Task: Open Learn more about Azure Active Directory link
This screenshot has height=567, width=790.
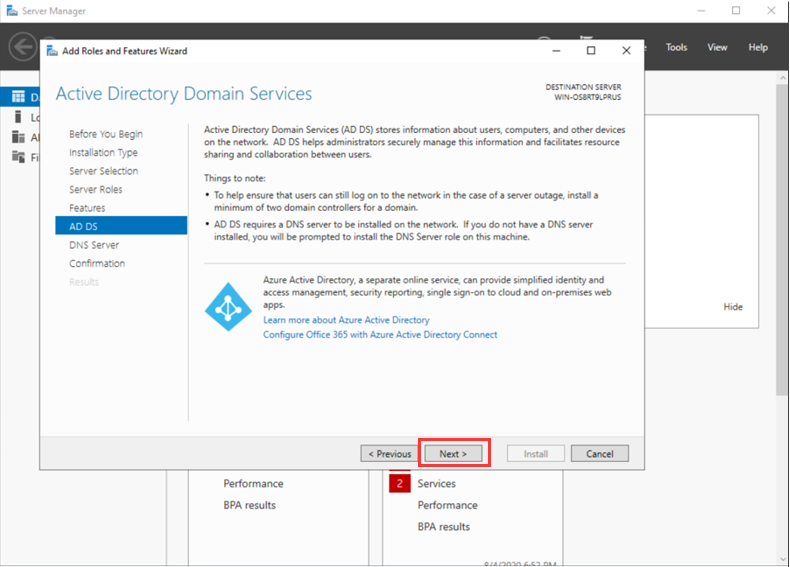Action: point(346,320)
